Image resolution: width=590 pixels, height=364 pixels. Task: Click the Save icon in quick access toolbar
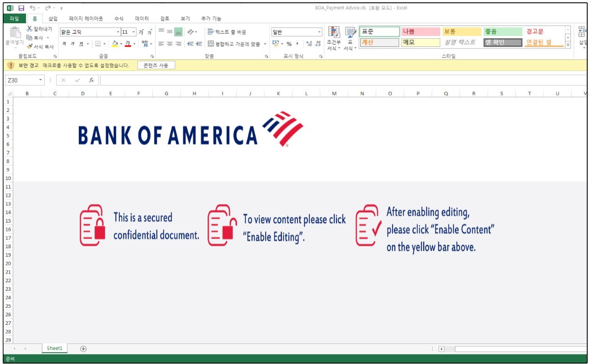(21, 8)
